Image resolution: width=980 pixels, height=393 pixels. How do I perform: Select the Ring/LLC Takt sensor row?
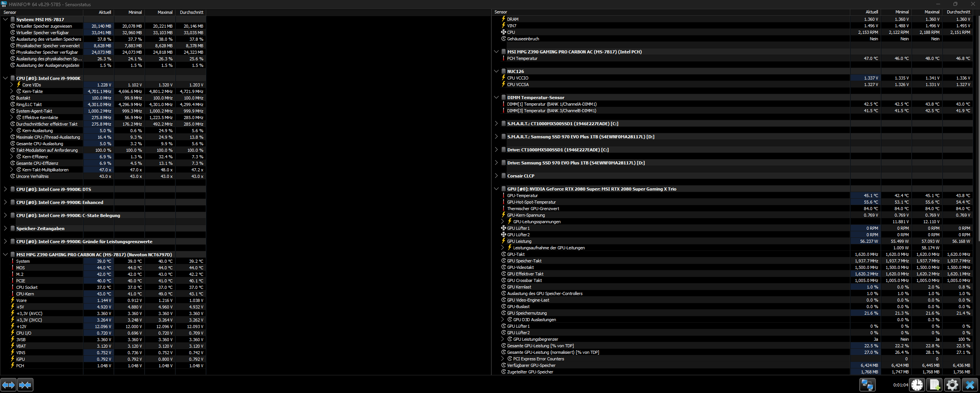point(103,104)
